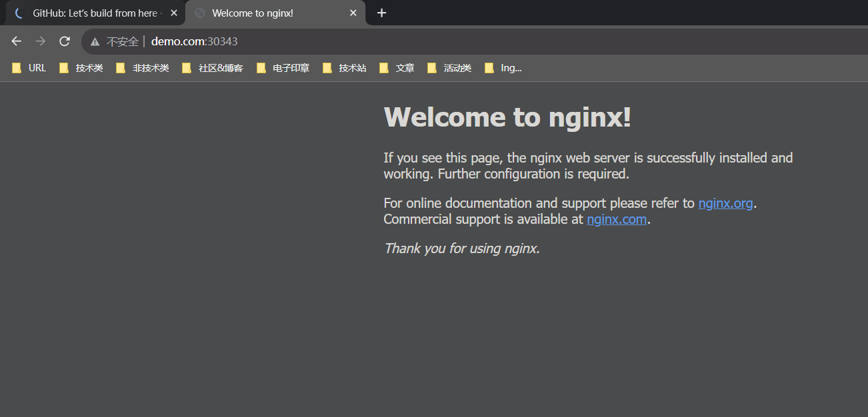
Task: Open the 活动类 bookmark folder
Action: click(x=450, y=68)
